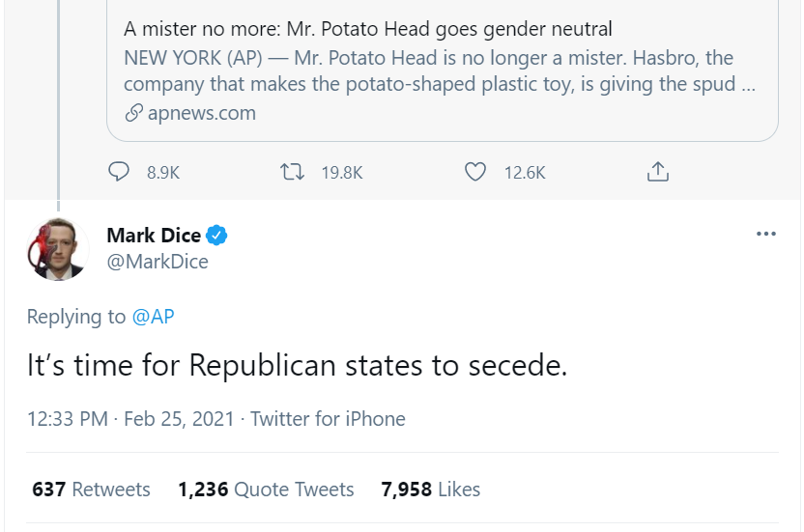The width and height of the screenshot is (804, 532).
Task: Open the share icon on AP tweet
Action: point(657,172)
